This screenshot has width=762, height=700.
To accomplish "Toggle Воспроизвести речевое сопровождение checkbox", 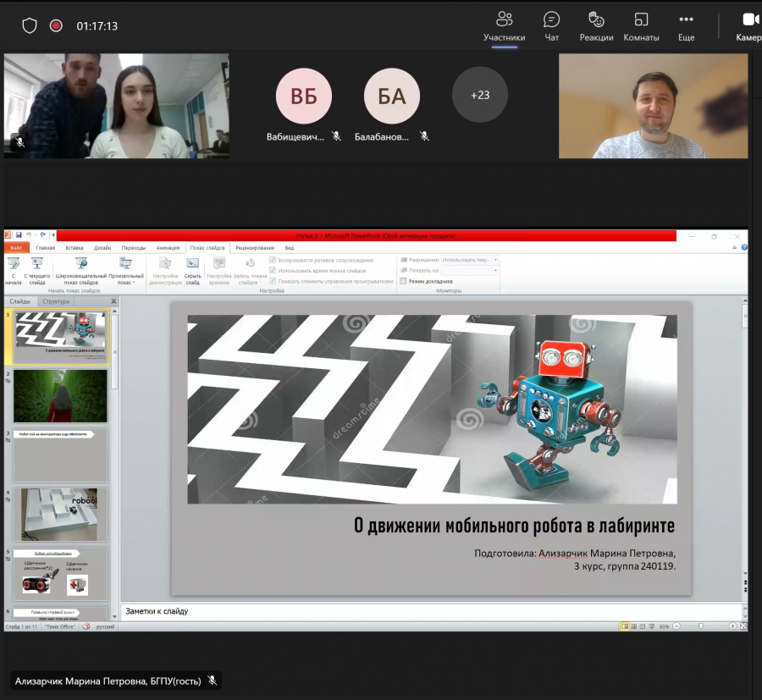I will 273,261.
